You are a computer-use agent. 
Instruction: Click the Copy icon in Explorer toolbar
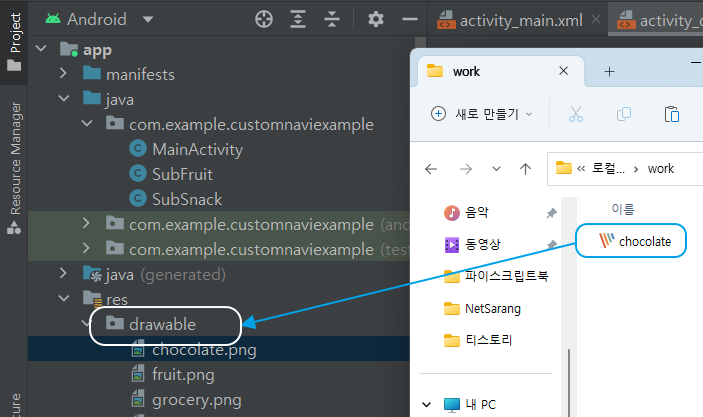[x=624, y=114]
